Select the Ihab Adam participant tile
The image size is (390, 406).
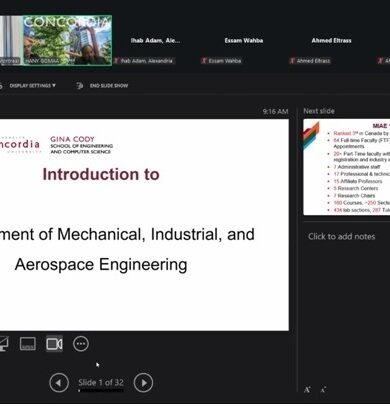155,40
